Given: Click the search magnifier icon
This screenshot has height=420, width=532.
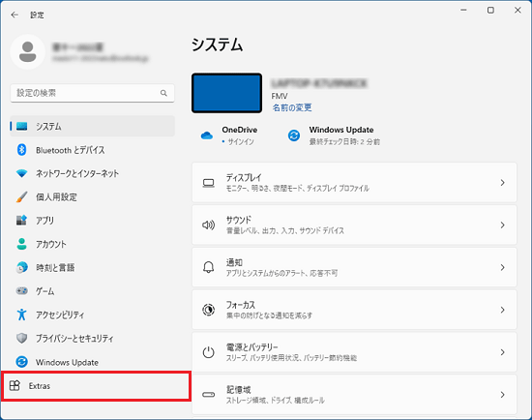Looking at the screenshot, I should [x=163, y=93].
